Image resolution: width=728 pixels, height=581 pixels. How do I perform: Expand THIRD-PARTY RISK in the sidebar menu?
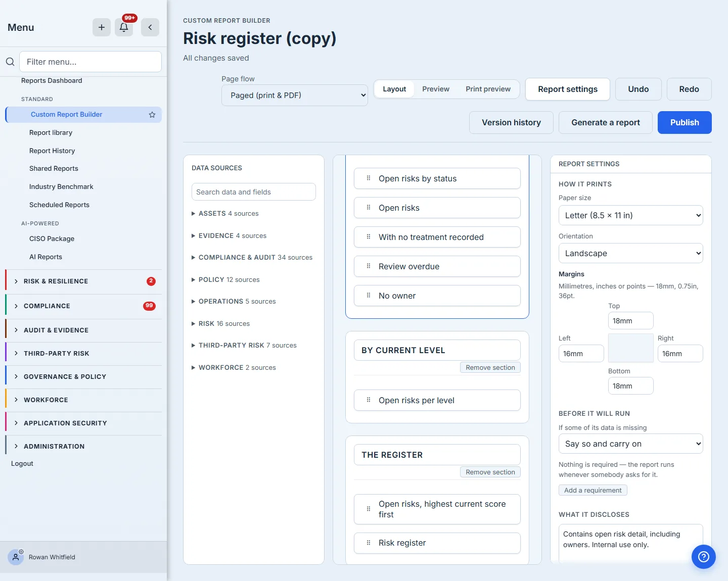(x=83, y=354)
